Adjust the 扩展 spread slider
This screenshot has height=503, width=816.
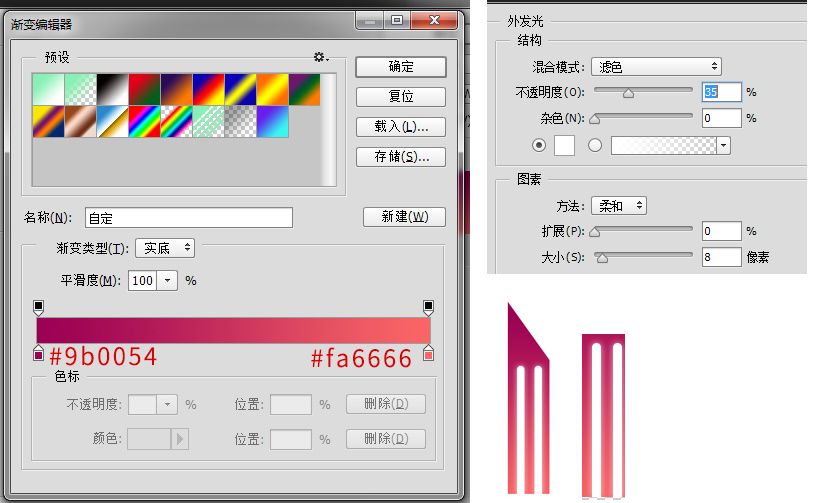point(595,231)
